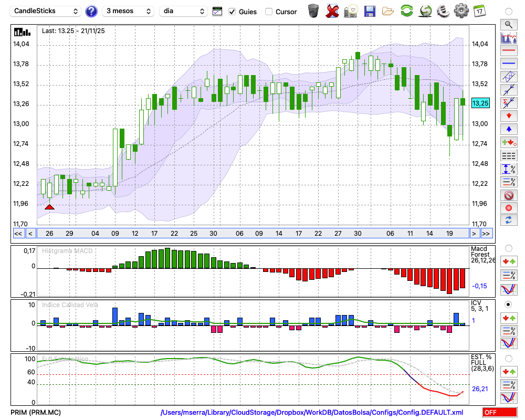Jump to chart start with << button
This screenshot has width=525, height=420.
pyautogui.click(x=18, y=234)
